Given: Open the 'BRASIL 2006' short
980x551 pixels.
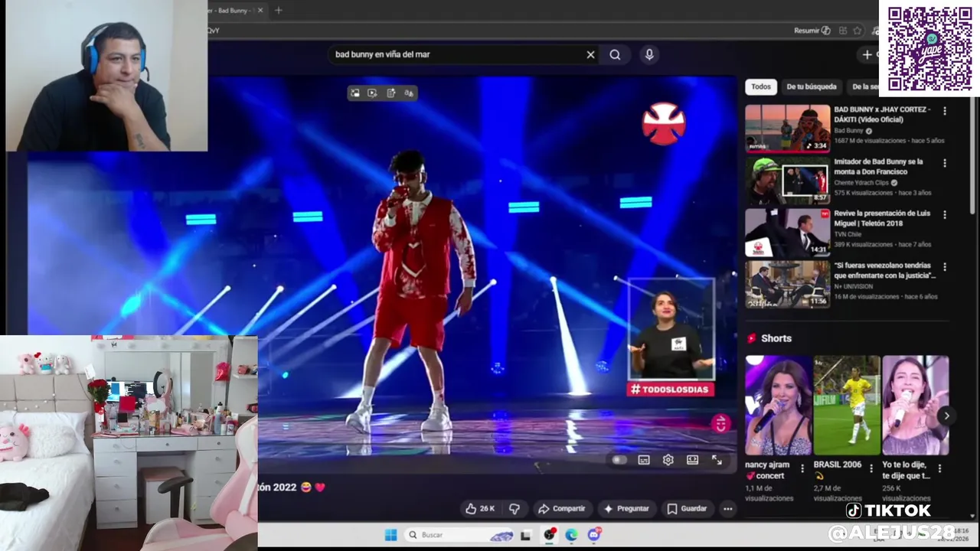Looking at the screenshot, I should pos(847,406).
